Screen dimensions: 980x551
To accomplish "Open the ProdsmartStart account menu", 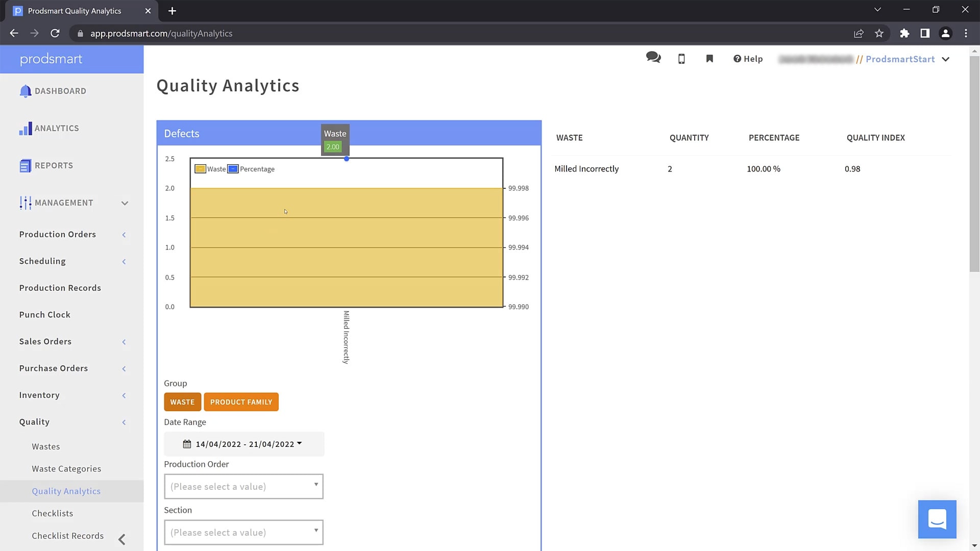I will [x=907, y=59].
